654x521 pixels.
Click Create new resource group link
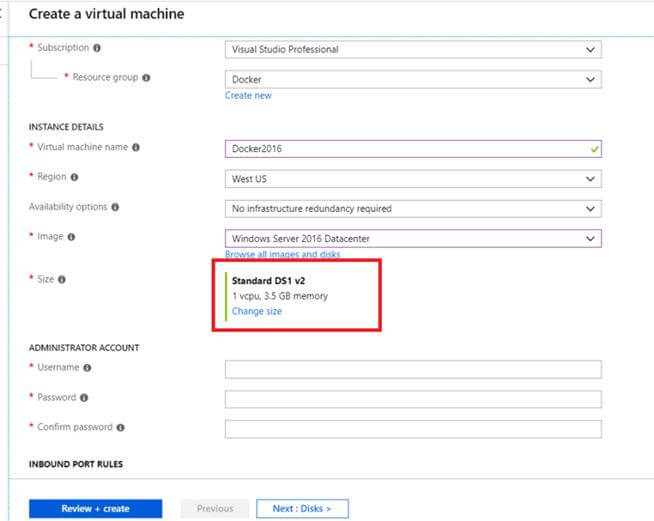248,96
